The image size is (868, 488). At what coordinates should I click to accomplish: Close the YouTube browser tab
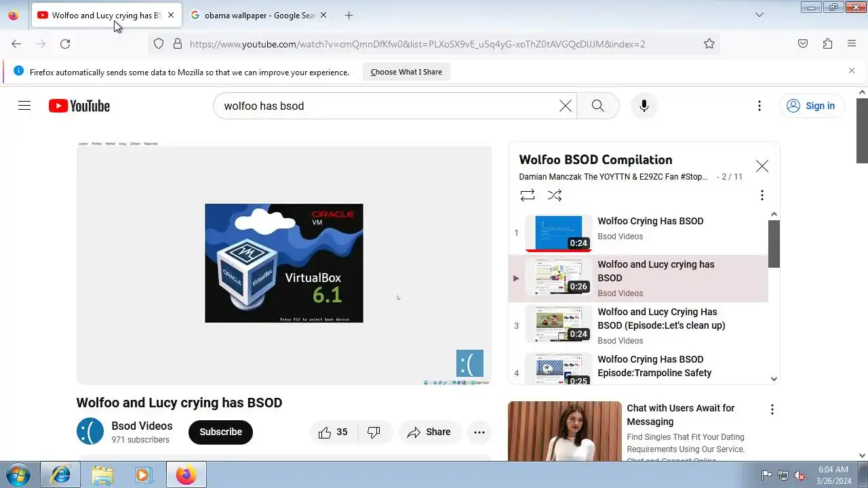coord(171,15)
